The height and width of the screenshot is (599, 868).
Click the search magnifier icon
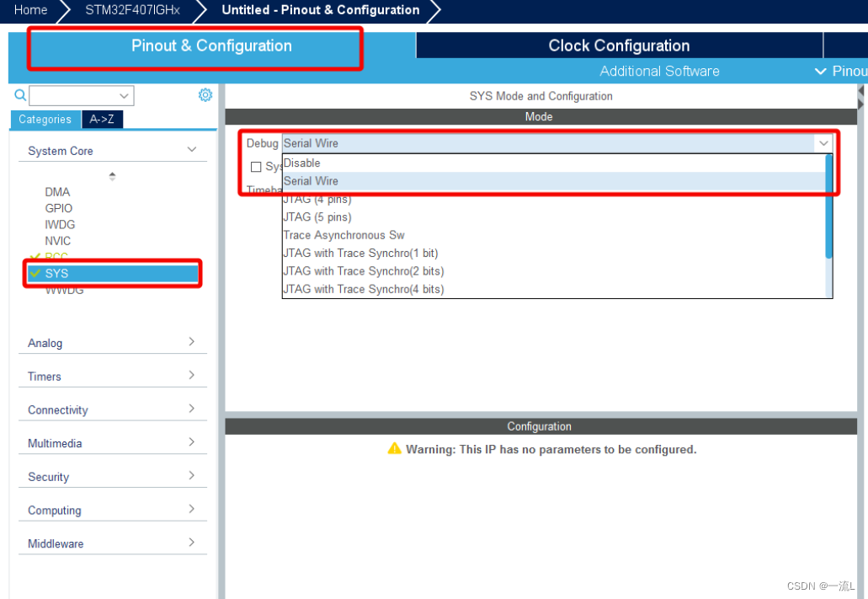click(20, 95)
